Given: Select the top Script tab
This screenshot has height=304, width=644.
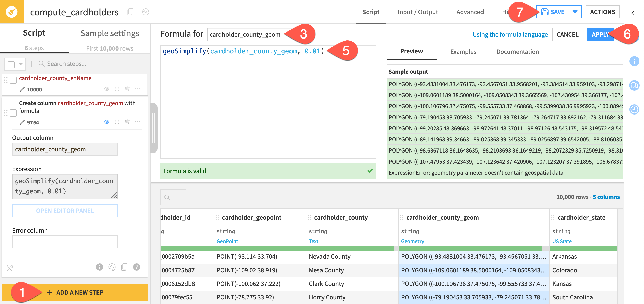Looking at the screenshot, I should [371, 12].
